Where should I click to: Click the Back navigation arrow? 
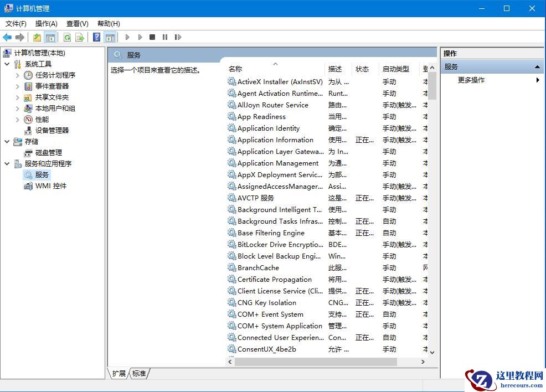point(7,37)
